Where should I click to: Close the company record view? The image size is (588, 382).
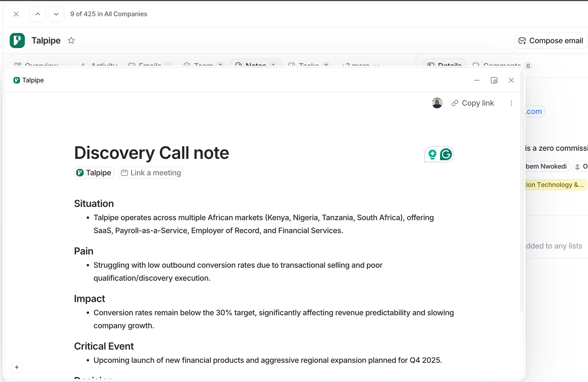click(16, 14)
